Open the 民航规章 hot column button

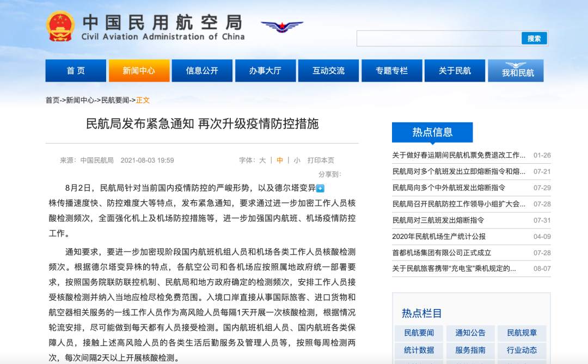click(522, 333)
